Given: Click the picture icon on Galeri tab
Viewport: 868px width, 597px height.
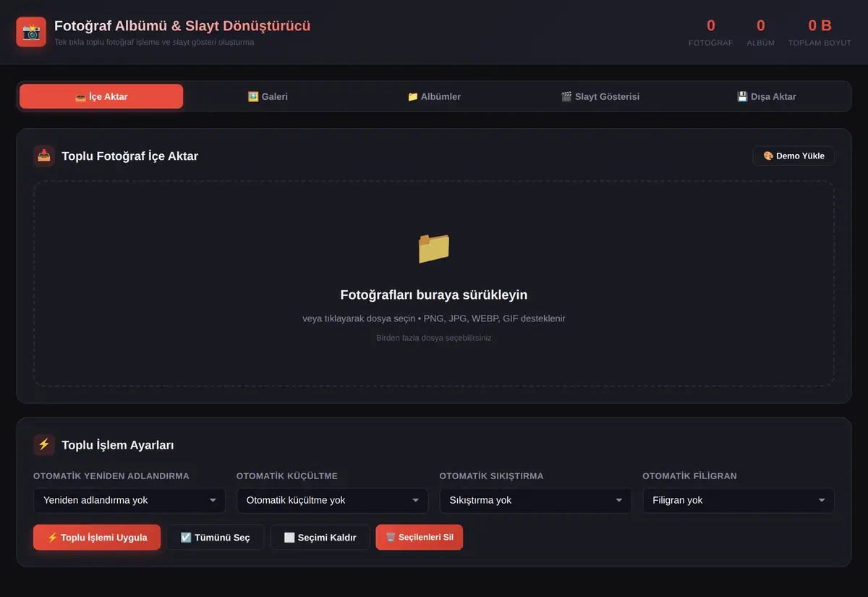Looking at the screenshot, I should tap(253, 96).
